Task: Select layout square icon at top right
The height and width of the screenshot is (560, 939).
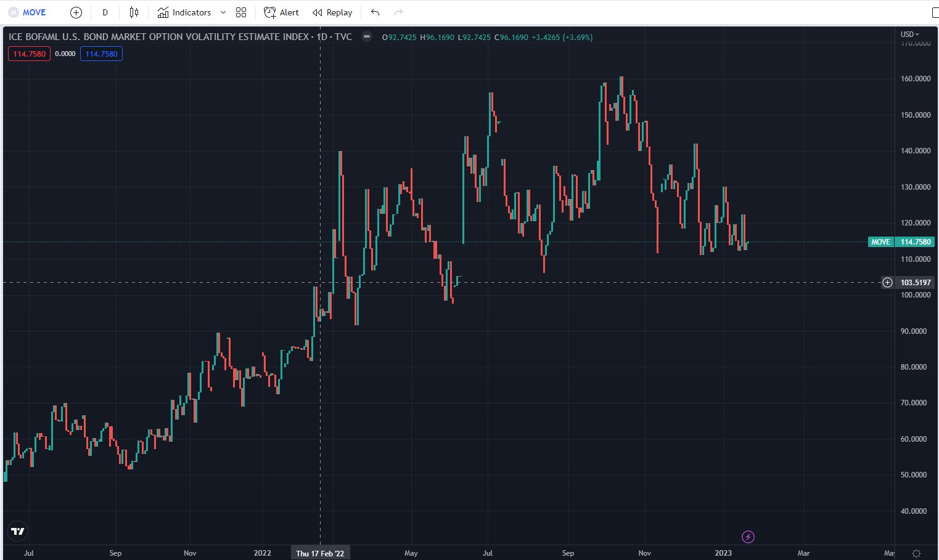Action: tap(935, 12)
